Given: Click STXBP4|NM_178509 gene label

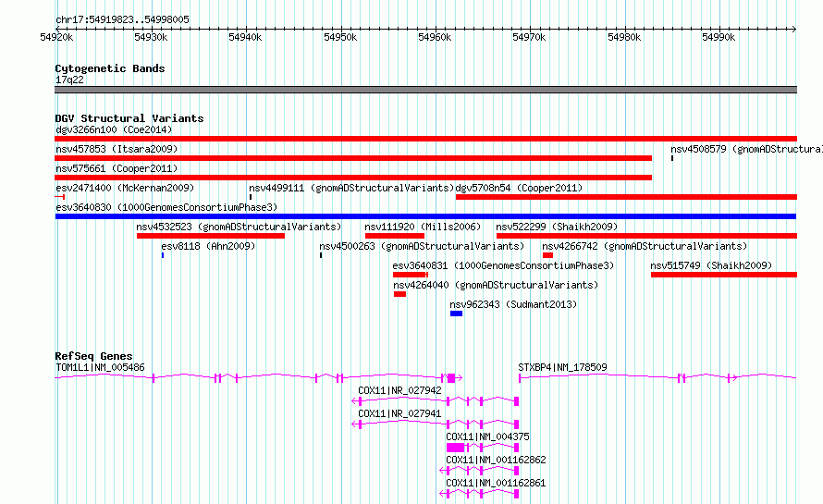Looking at the screenshot, I should 562,367.
